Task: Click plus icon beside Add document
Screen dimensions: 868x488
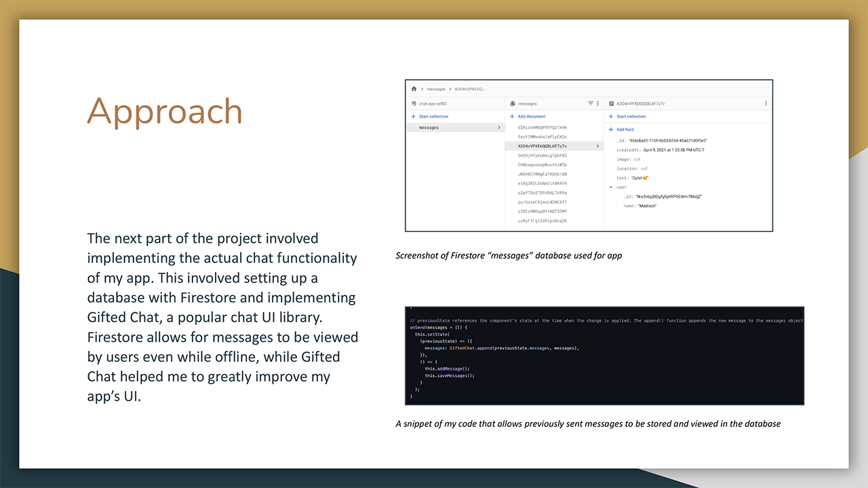Action: tap(512, 117)
